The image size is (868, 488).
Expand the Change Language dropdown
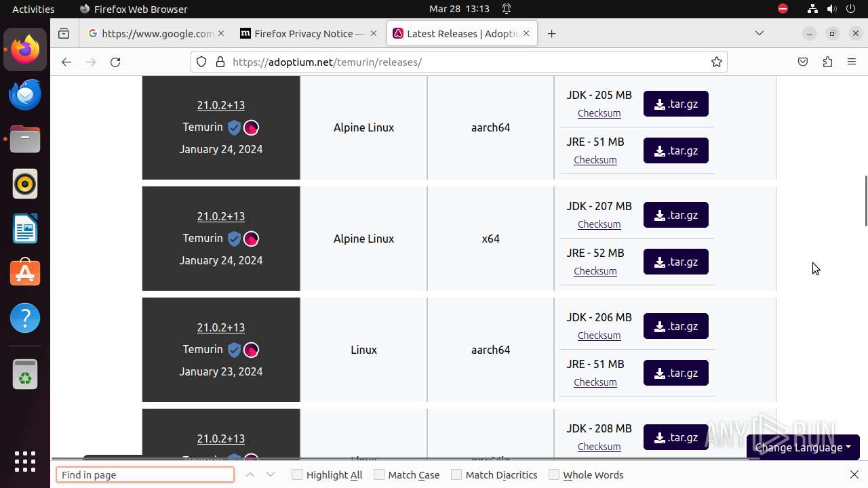(x=803, y=447)
